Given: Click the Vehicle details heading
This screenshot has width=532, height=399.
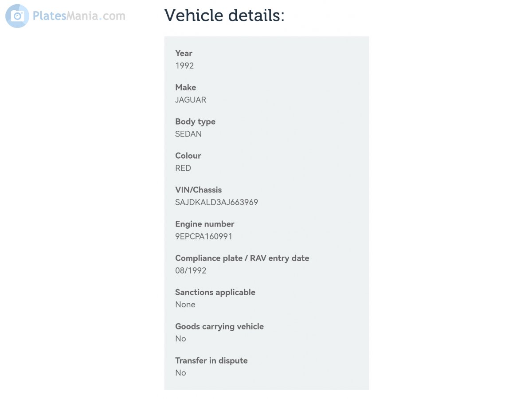Looking at the screenshot, I should click(224, 16).
